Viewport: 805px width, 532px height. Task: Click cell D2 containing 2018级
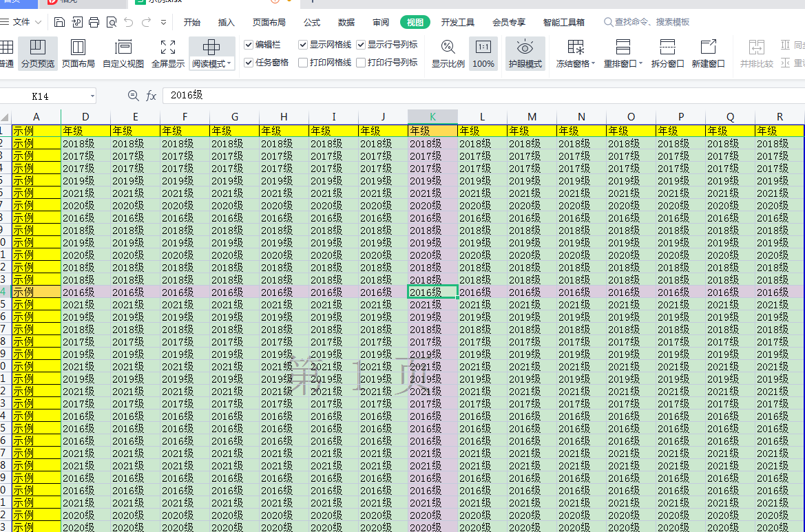tap(86, 144)
